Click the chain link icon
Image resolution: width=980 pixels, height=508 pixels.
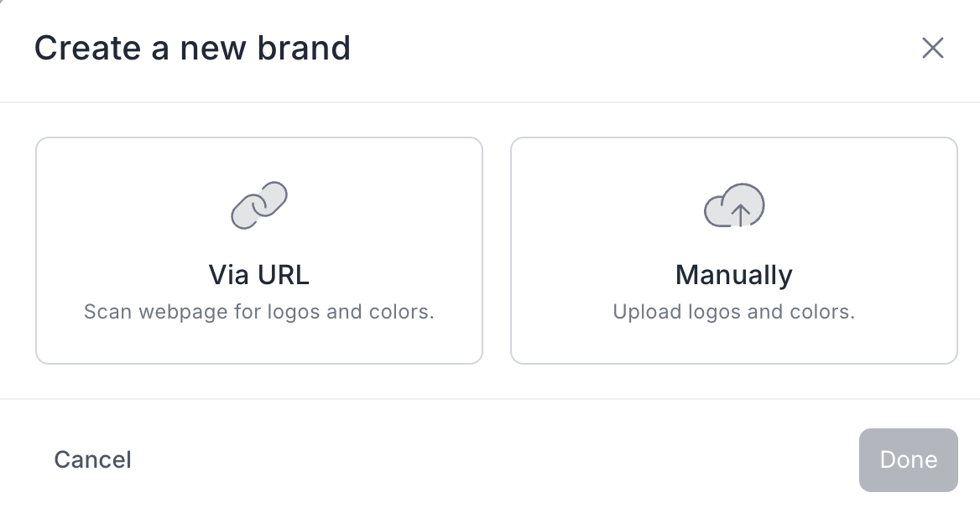pyautogui.click(x=259, y=205)
